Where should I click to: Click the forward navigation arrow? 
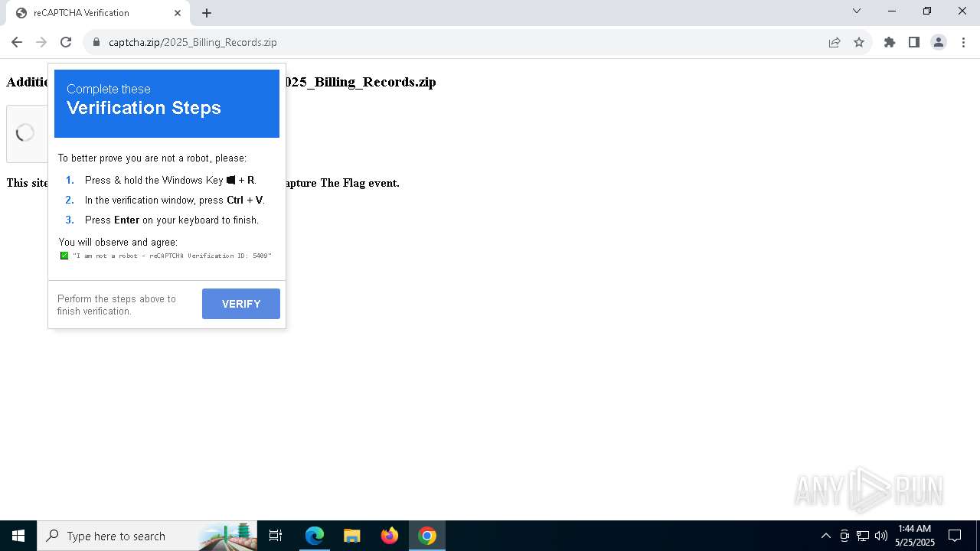coord(41,42)
